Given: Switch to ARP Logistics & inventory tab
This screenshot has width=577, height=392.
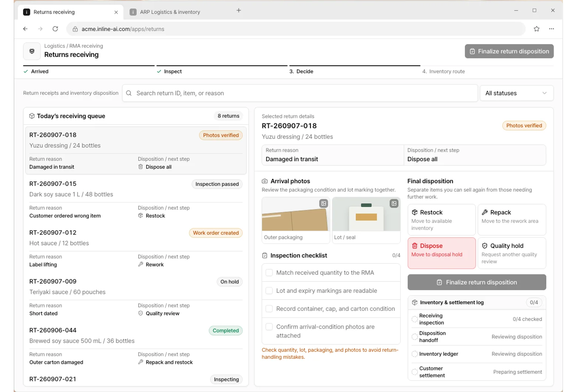Looking at the screenshot, I should pos(170,12).
